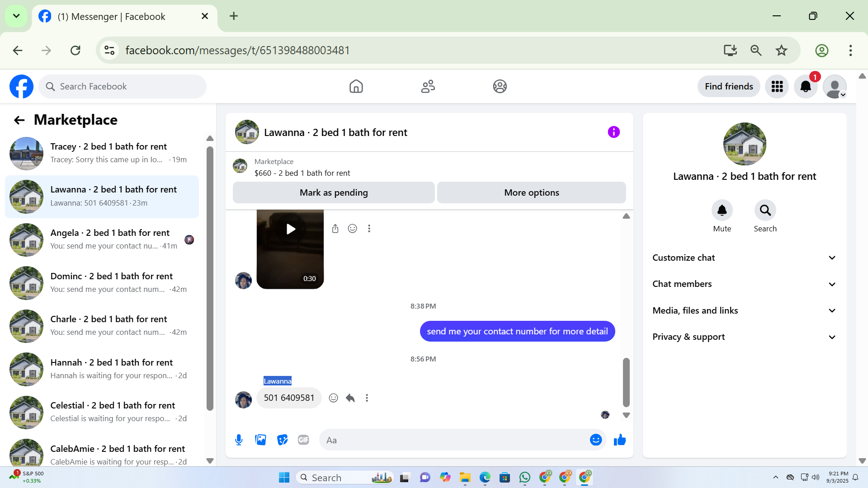This screenshot has width=868, height=488.
Task: Choose a GIF
Action: [303, 440]
